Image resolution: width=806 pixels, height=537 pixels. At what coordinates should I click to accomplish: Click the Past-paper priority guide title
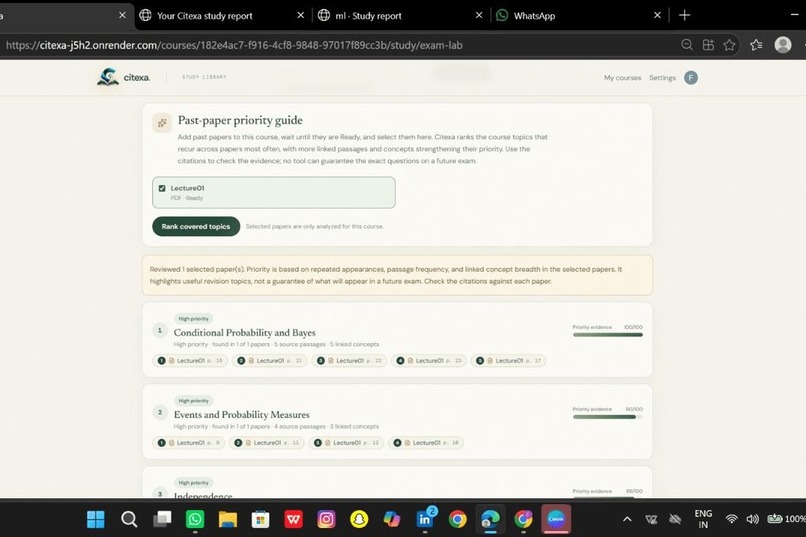click(x=240, y=120)
